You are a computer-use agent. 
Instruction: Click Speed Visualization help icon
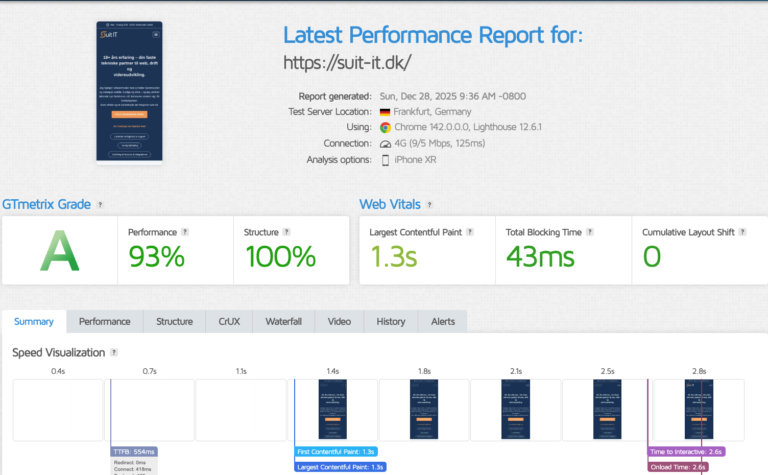(x=114, y=353)
